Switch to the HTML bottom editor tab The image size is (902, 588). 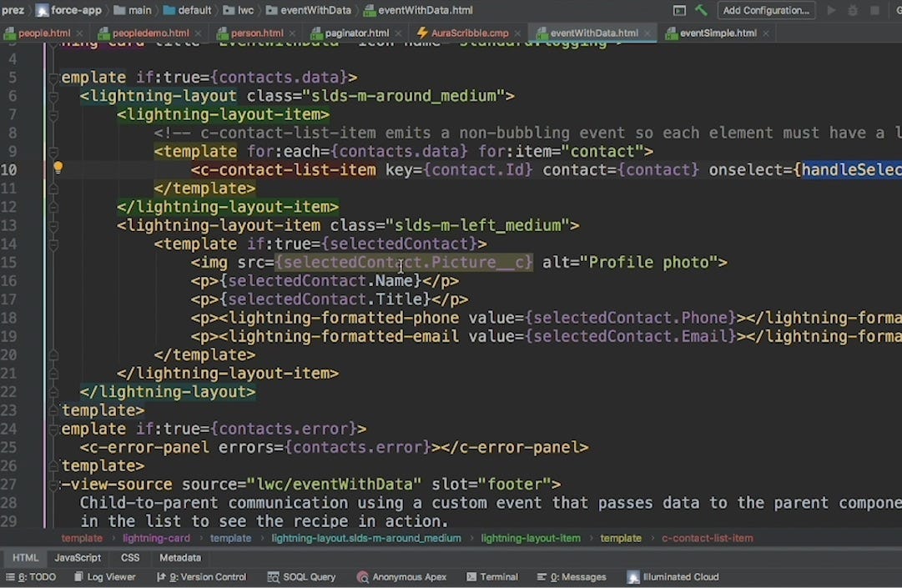(25, 557)
